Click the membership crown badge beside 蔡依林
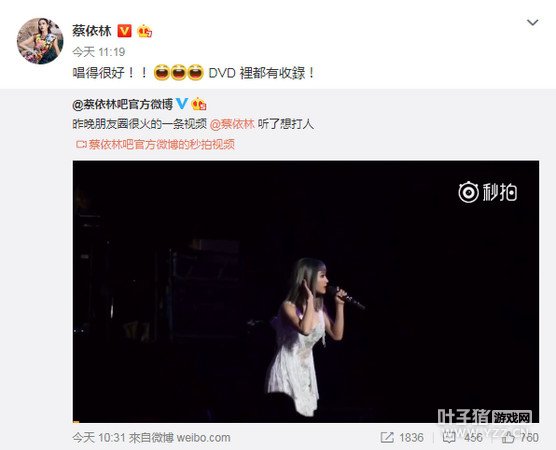The height and width of the screenshot is (450, 556). (x=145, y=31)
